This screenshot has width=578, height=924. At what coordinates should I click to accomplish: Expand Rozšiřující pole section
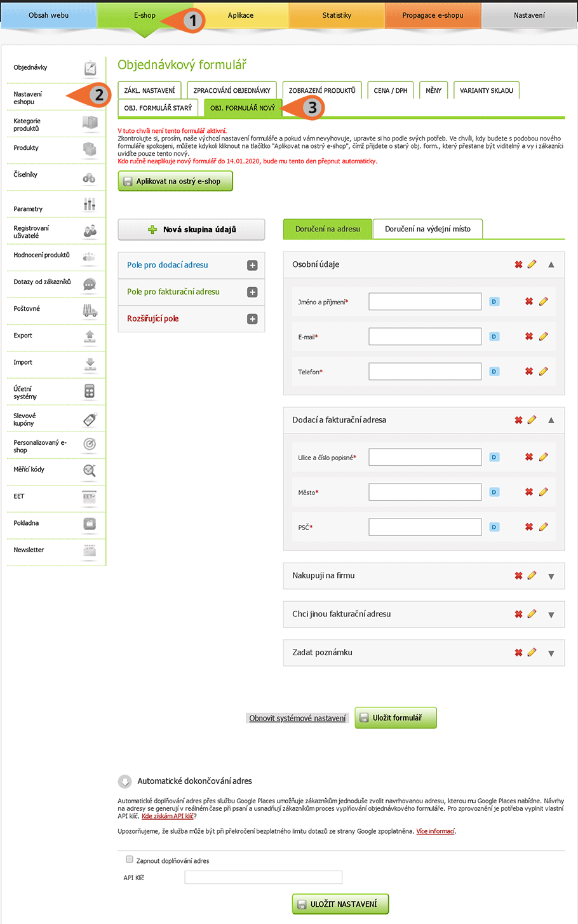click(252, 319)
